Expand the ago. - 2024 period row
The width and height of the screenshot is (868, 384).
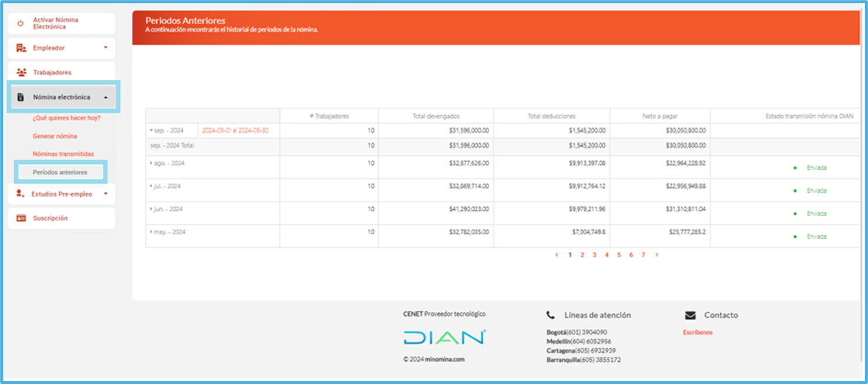[151, 163]
